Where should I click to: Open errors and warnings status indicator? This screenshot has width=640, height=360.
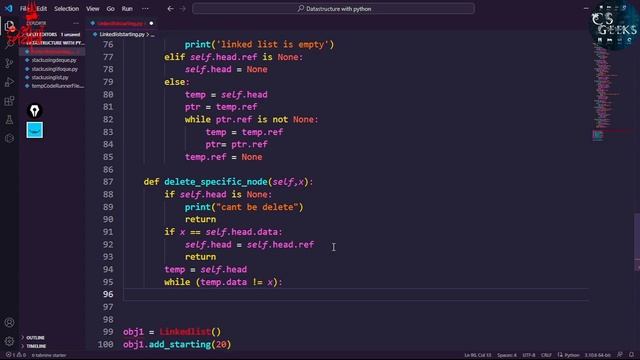click(x=16, y=355)
